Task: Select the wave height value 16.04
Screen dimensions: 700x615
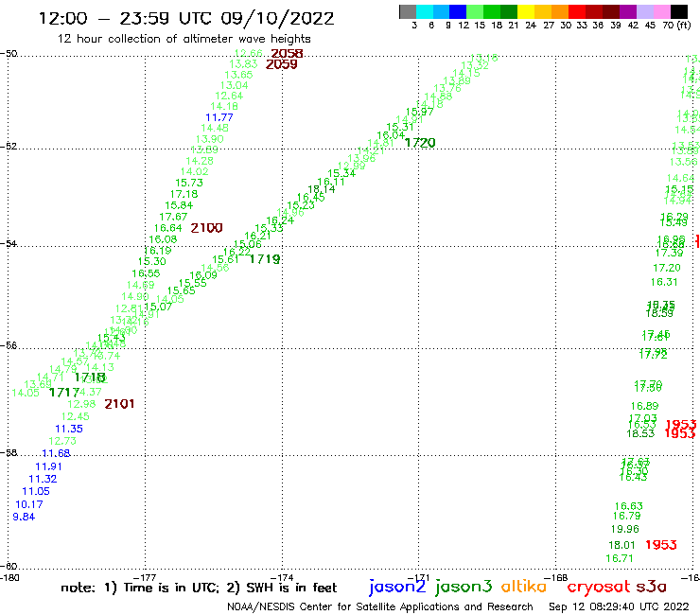Action: tap(391, 135)
